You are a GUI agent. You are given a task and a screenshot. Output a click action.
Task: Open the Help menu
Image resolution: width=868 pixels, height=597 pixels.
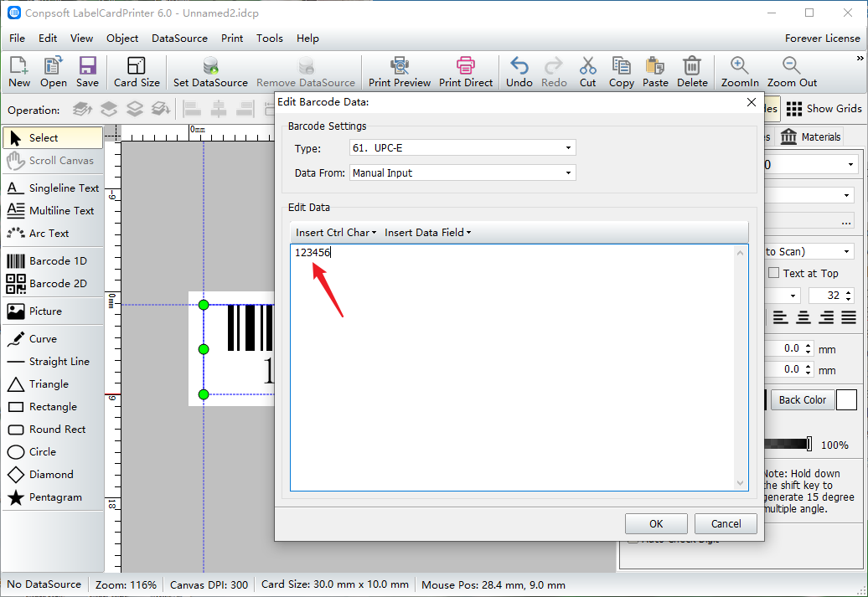coord(307,39)
